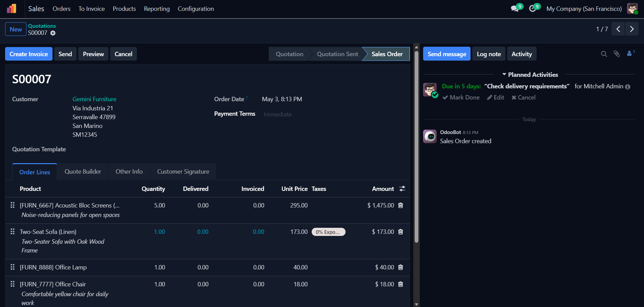This screenshot has width=644, height=307.
Task: Switch to the Other Info tab
Action: 129,172
